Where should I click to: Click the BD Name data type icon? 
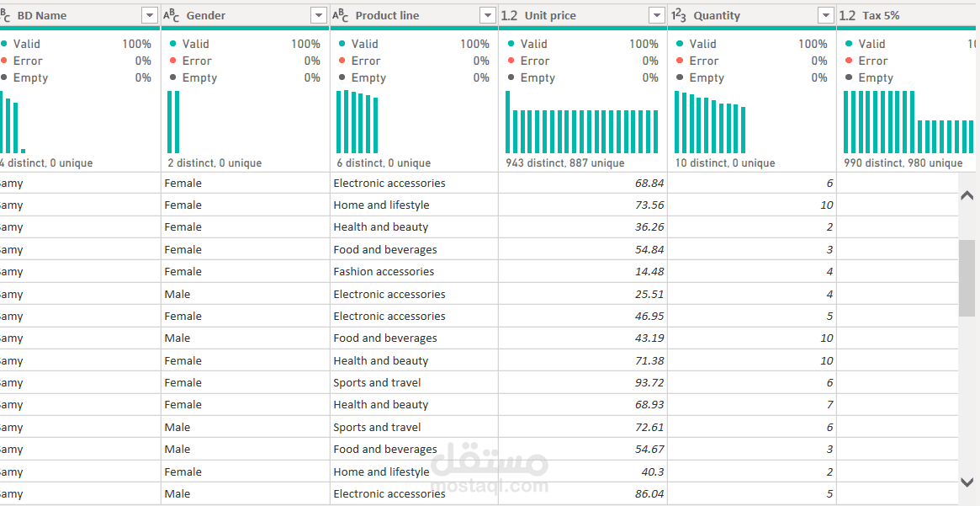(5, 15)
